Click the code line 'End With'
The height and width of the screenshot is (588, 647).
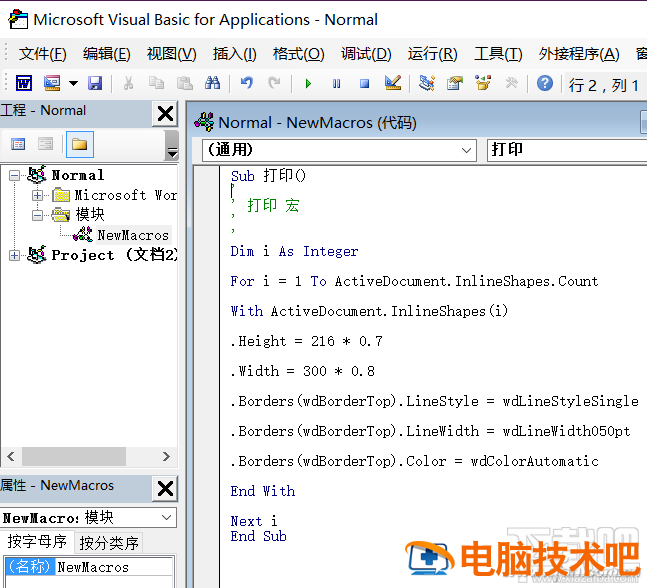click(x=263, y=491)
